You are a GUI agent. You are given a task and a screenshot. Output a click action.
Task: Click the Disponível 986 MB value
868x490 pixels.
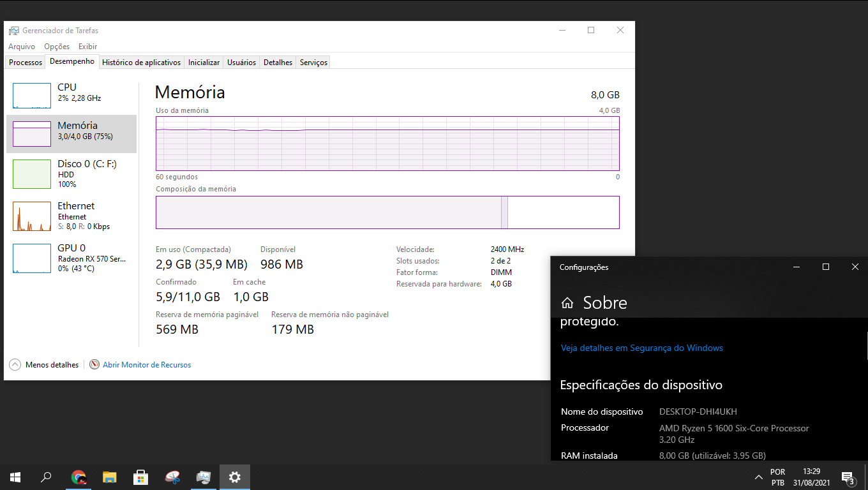pyautogui.click(x=281, y=265)
